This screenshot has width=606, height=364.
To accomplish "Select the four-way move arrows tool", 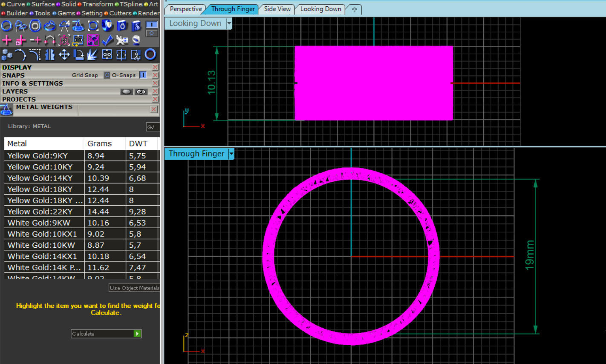I will click(64, 54).
